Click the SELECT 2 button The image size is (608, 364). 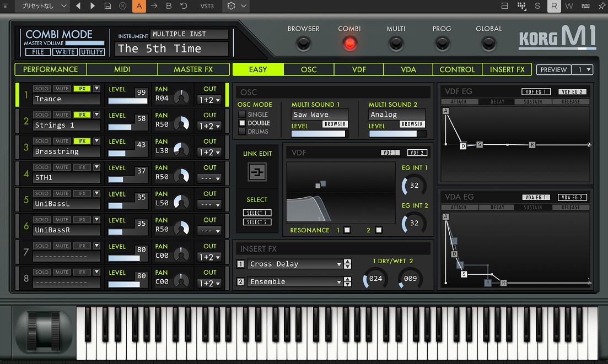pyautogui.click(x=257, y=222)
